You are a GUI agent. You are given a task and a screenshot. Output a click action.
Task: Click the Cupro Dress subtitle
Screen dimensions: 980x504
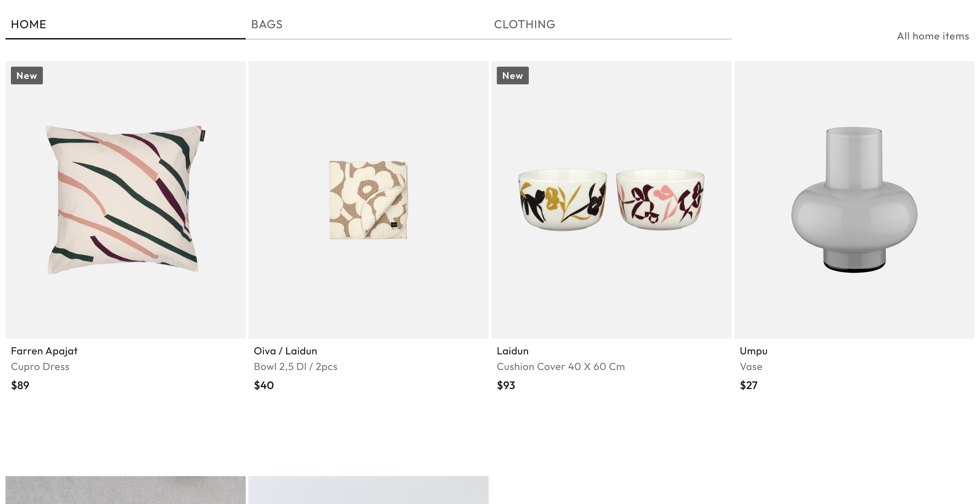[x=40, y=367]
